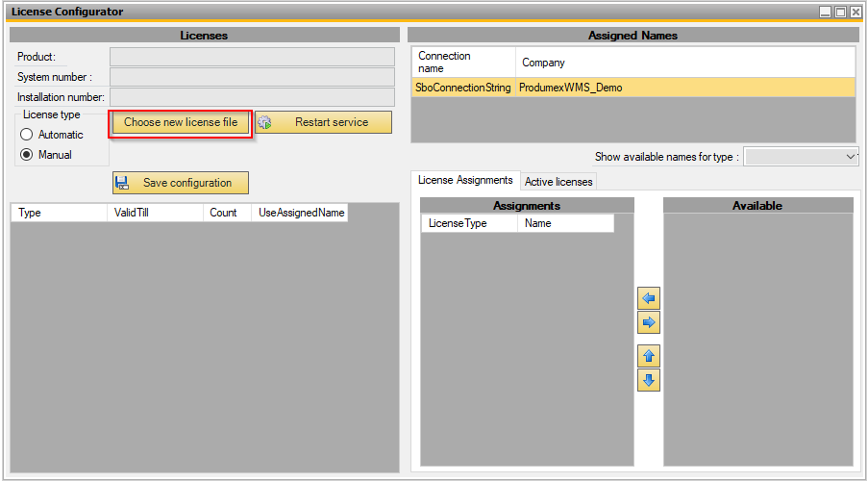Click the move down arrow icon
The image size is (868, 482).
(x=649, y=380)
